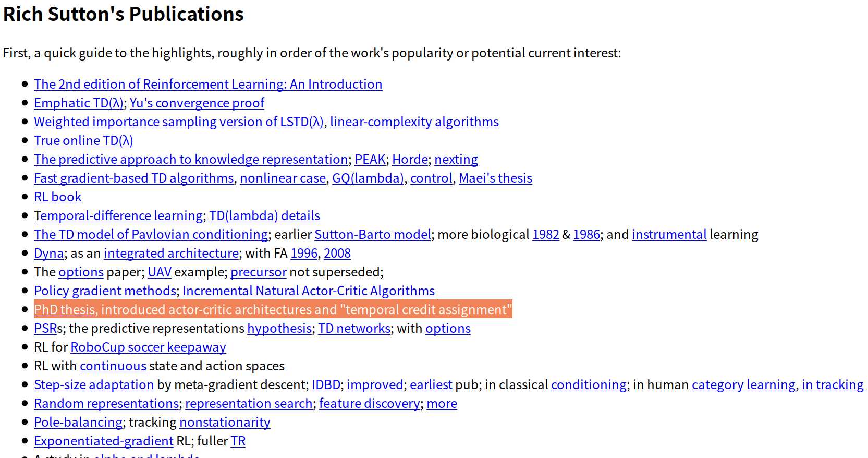Open the Horde link
Screen dimensions: 868x458
click(x=410, y=160)
